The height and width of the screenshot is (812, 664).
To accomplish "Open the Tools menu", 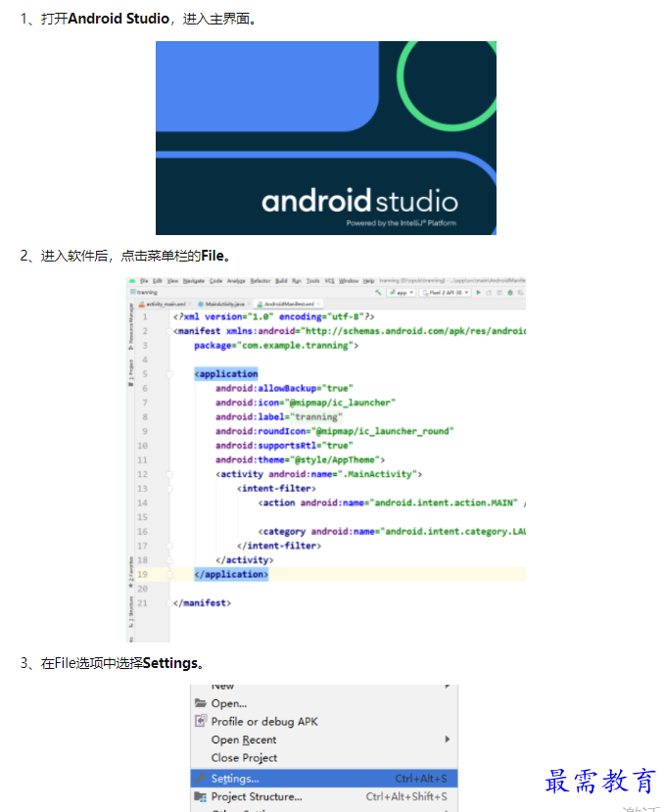I will click(x=312, y=281).
